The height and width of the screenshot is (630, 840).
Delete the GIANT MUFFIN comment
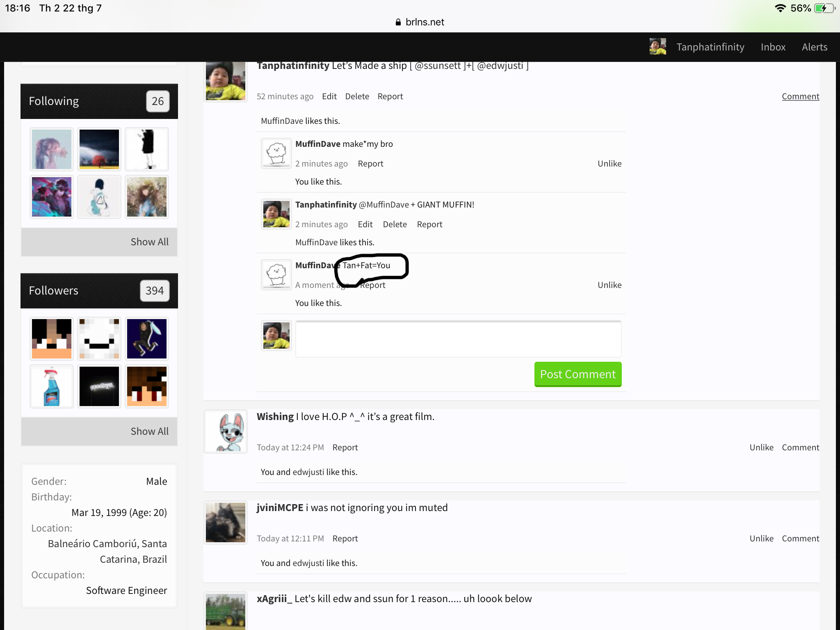(395, 224)
